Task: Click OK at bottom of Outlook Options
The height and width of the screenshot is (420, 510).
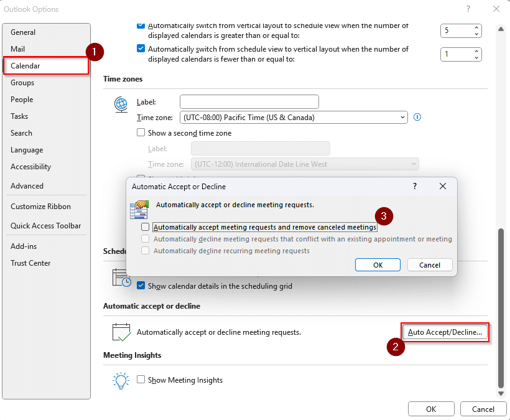Action: click(431, 409)
